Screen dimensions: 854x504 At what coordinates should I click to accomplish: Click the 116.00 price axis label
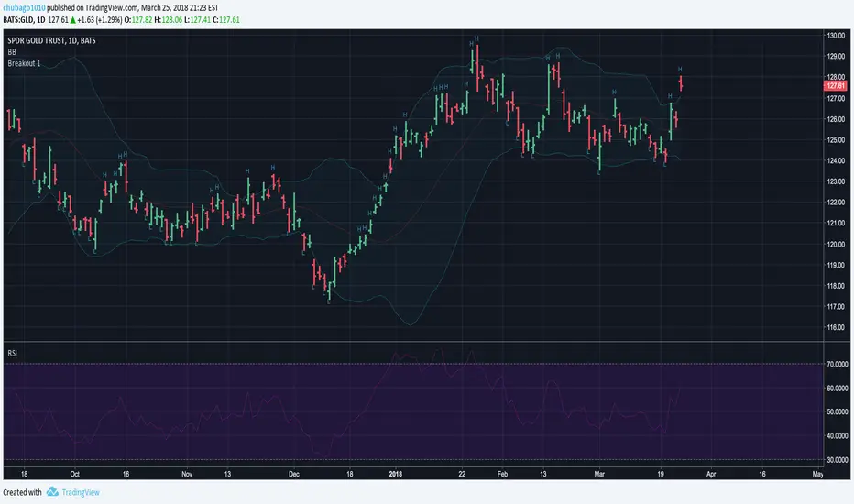pos(836,327)
